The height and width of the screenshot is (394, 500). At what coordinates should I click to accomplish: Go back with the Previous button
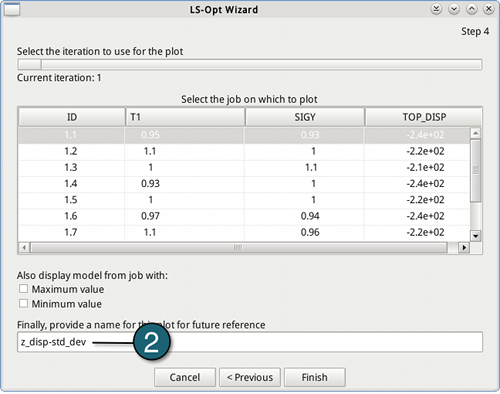pyautogui.click(x=250, y=377)
